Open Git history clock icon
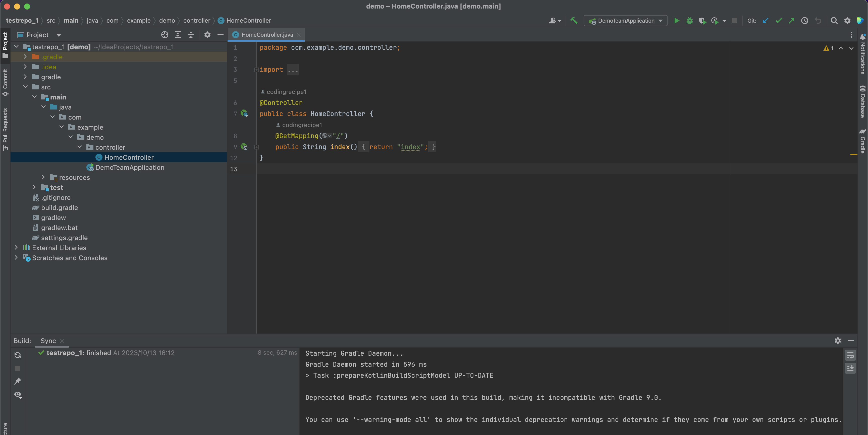 (805, 21)
